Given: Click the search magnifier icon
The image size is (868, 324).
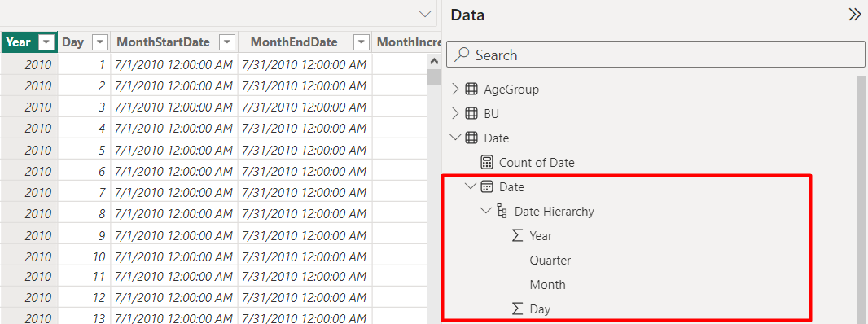Looking at the screenshot, I should pos(462,55).
